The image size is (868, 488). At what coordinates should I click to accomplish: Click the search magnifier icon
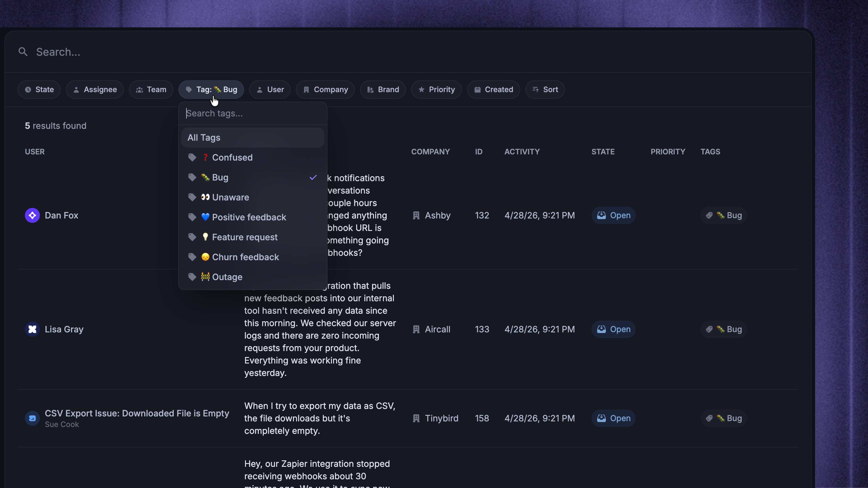coord(23,52)
